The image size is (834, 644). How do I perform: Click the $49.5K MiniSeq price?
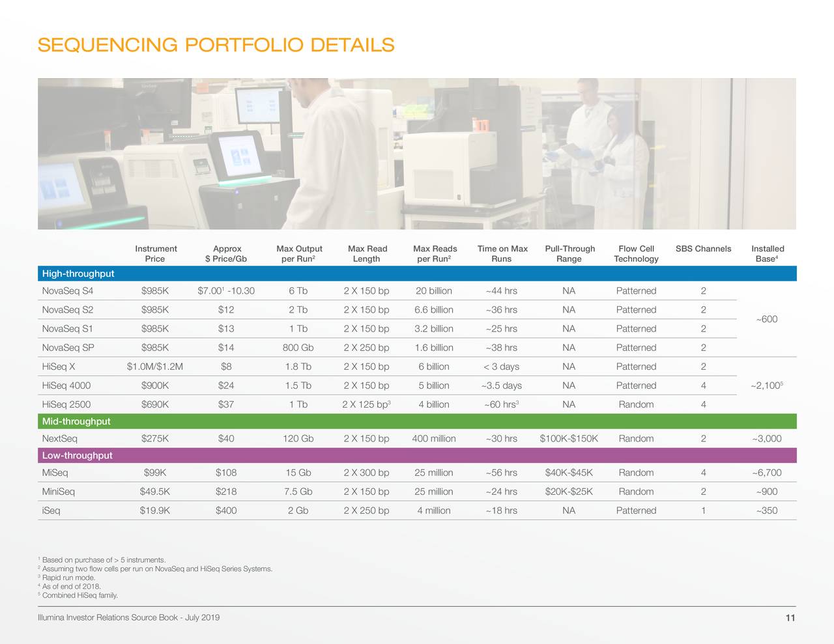(x=155, y=492)
